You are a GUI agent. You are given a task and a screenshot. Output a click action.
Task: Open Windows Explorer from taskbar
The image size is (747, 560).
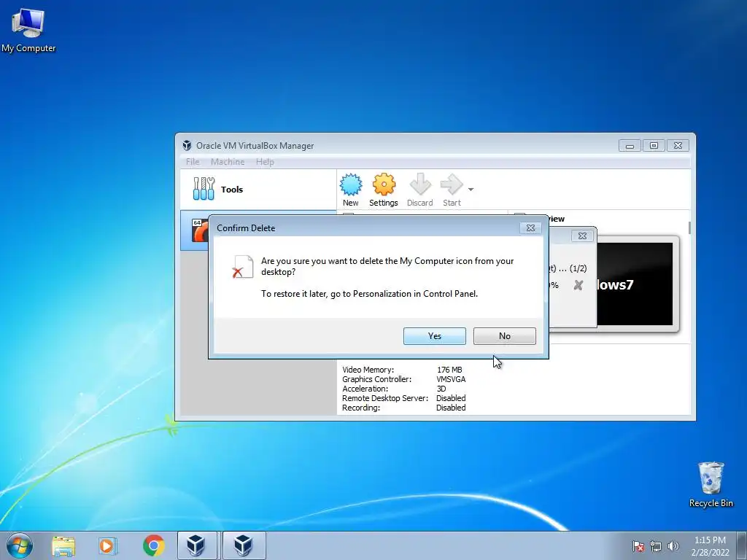click(63, 546)
